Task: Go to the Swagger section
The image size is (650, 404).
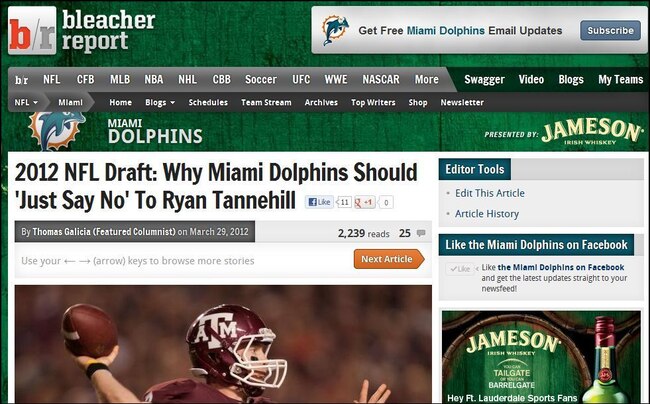Action: pyautogui.click(x=484, y=79)
